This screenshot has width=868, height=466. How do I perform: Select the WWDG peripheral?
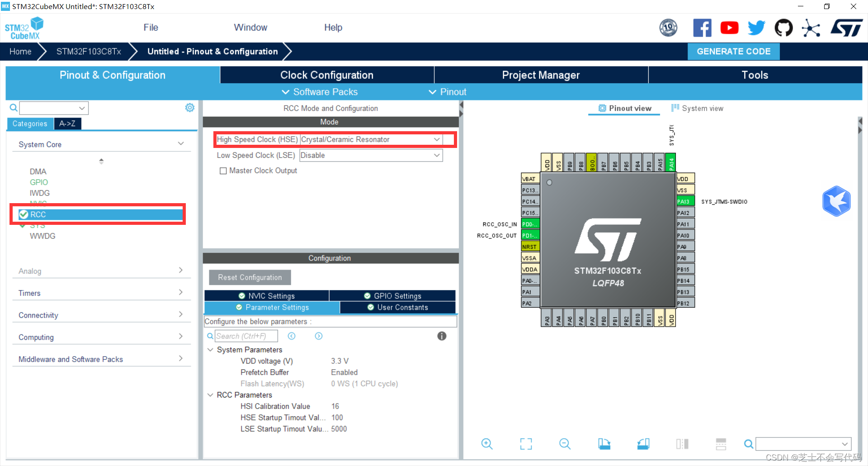pos(42,236)
